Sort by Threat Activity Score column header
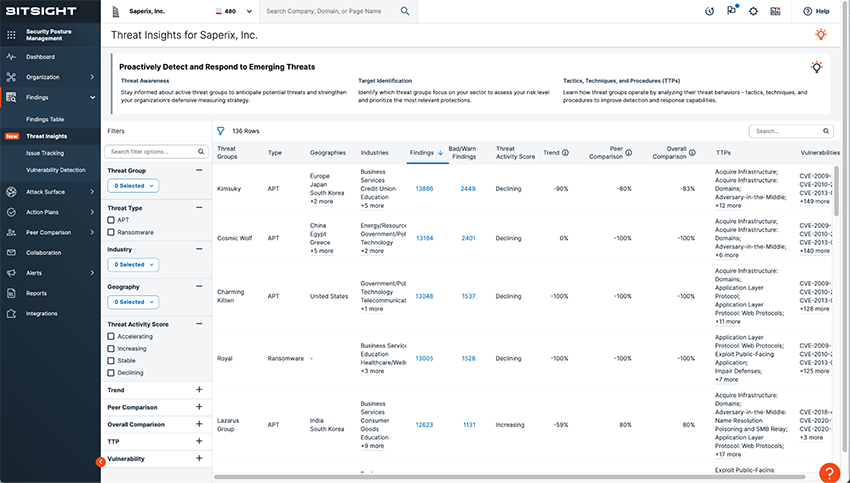The width and height of the screenshot is (850, 483). point(515,153)
